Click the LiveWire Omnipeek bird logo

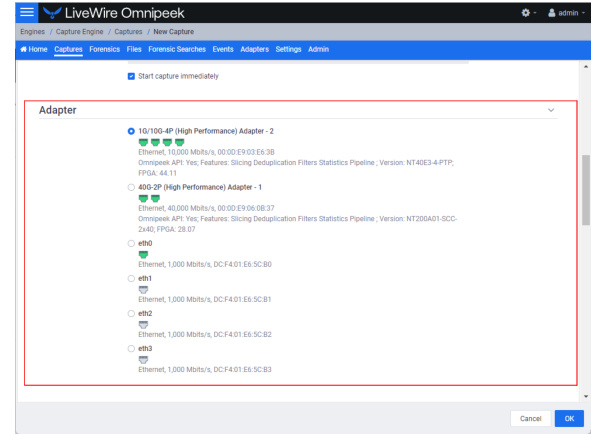(52, 13)
